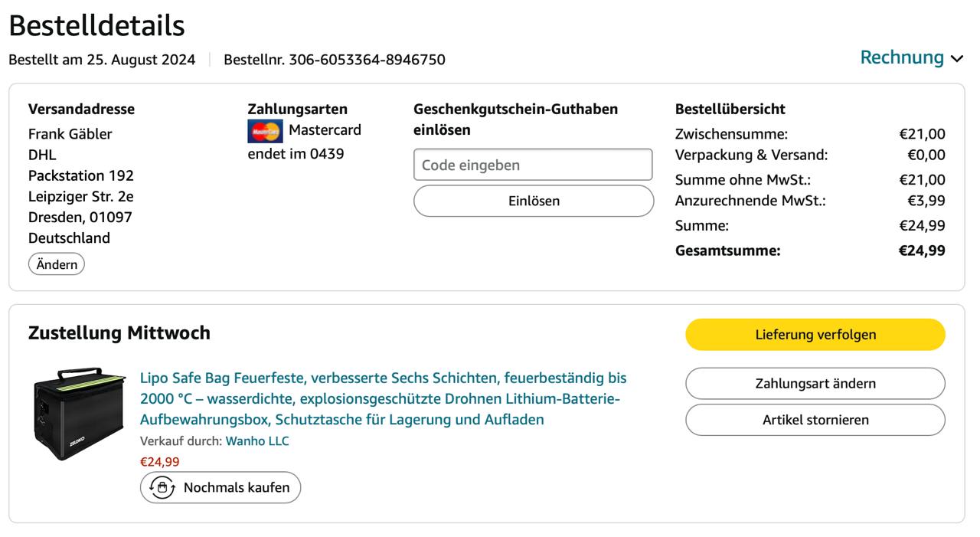Viewport: 980px width, 537px height.
Task: Click the chevron arrow next to Rechnung
Action: (956, 59)
